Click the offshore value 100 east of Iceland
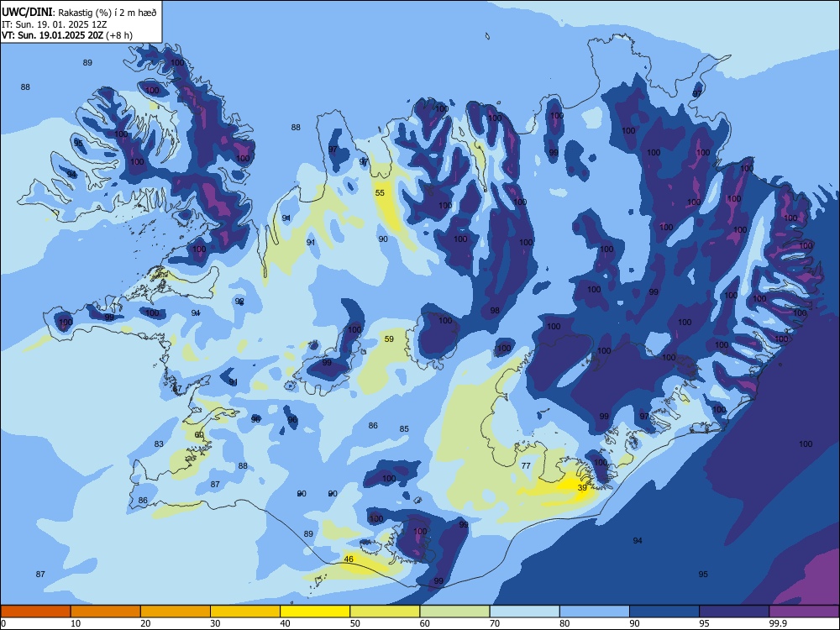840x630 pixels. coord(806,444)
